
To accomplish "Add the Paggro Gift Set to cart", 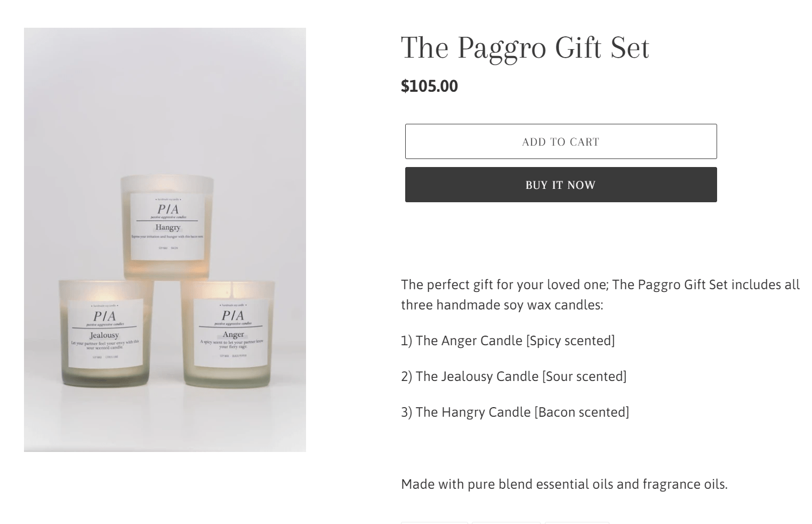I will pyautogui.click(x=561, y=141).
